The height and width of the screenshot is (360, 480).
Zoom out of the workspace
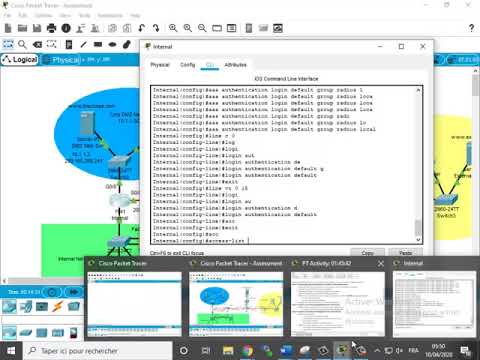coord(202,28)
